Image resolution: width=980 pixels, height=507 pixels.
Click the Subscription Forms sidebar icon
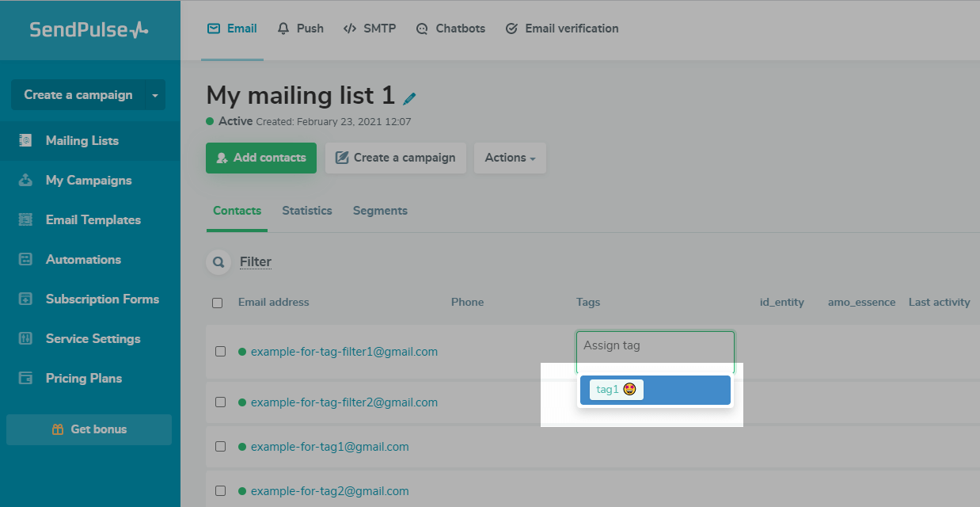pyautogui.click(x=25, y=299)
